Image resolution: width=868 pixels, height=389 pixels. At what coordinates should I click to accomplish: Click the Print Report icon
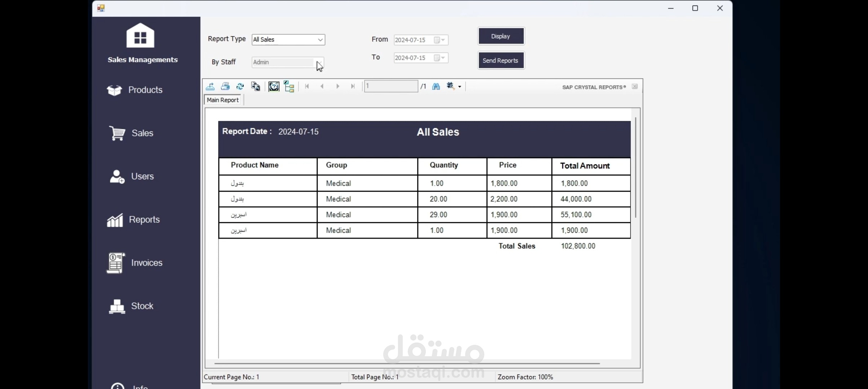pyautogui.click(x=225, y=86)
